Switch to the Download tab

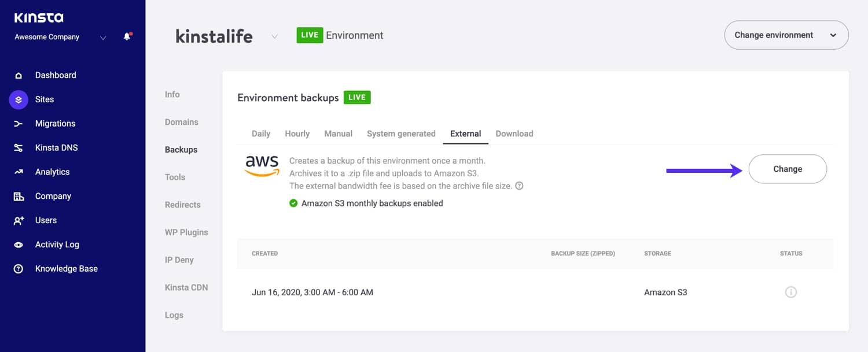[514, 134]
